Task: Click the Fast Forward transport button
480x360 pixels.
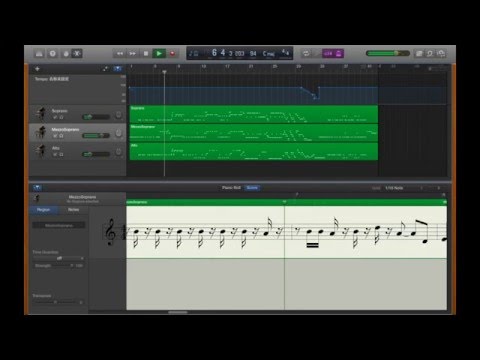Action: click(133, 53)
